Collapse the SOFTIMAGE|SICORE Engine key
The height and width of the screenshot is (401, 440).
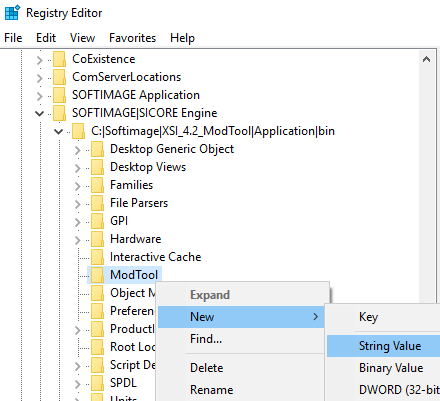(x=40, y=114)
